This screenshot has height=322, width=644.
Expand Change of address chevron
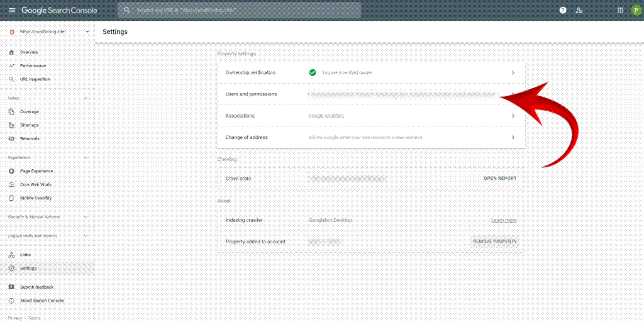tap(513, 137)
